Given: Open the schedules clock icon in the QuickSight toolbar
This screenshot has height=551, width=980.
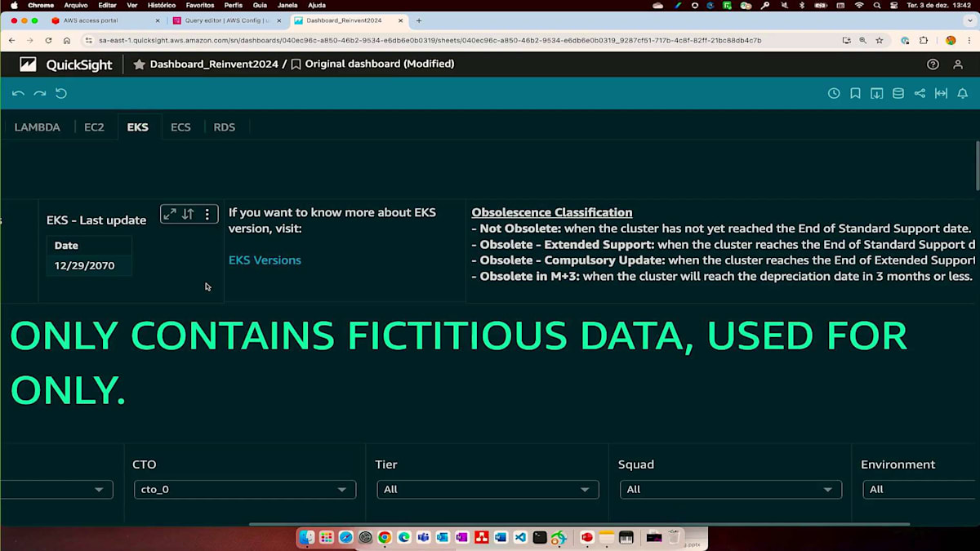Looking at the screenshot, I should coord(834,93).
